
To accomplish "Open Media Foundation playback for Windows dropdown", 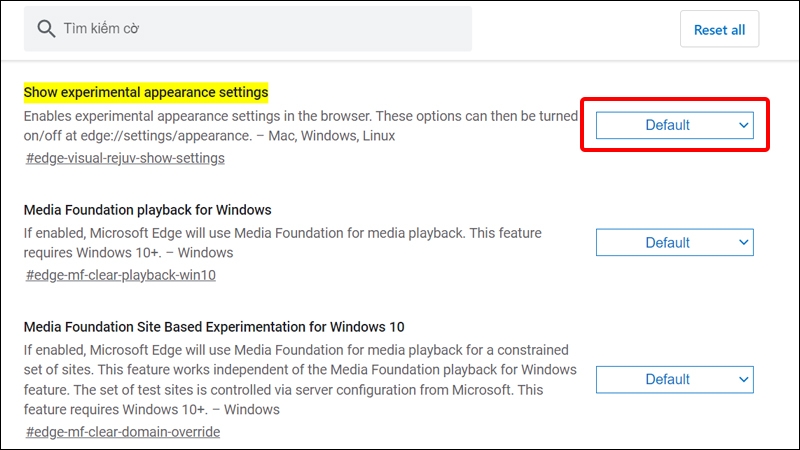I will [674, 242].
